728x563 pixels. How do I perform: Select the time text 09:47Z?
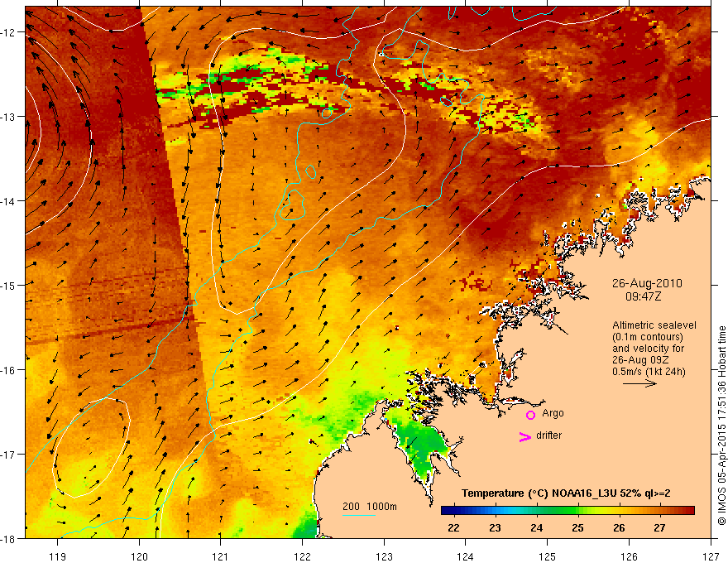pyautogui.click(x=644, y=296)
